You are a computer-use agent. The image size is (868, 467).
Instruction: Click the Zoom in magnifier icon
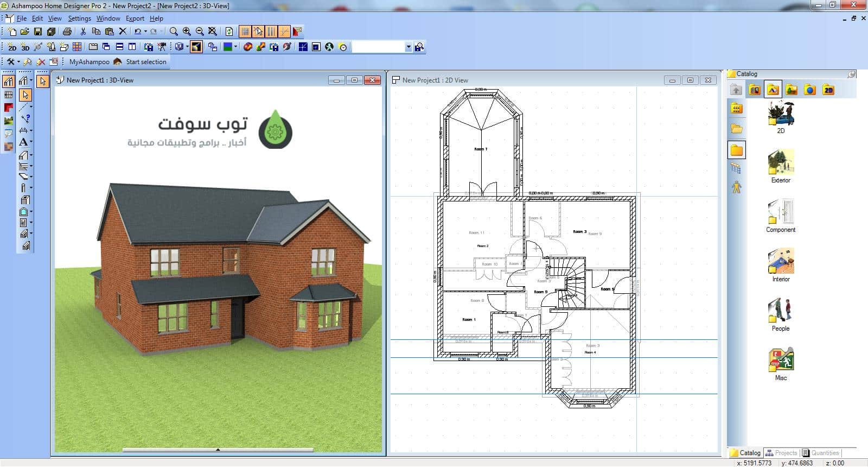[x=187, y=31]
